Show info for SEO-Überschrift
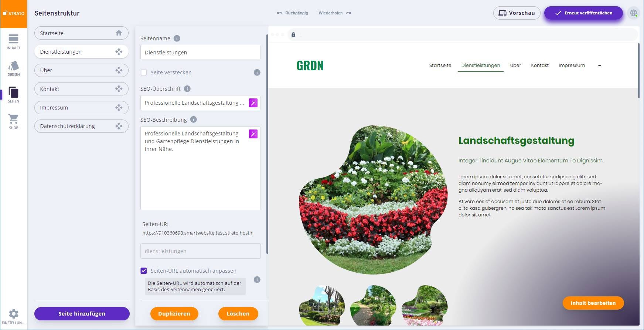This screenshot has height=330, width=644. point(187,89)
